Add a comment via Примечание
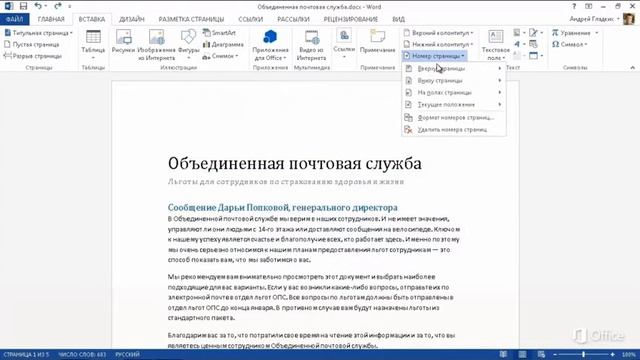Screen dimensions: 640x360 click(x=378, y=42)
